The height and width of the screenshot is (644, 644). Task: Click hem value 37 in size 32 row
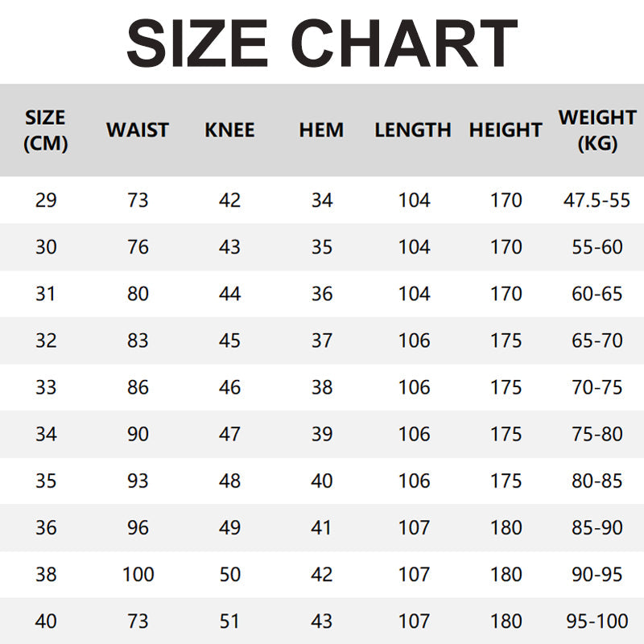pos(321,341)
